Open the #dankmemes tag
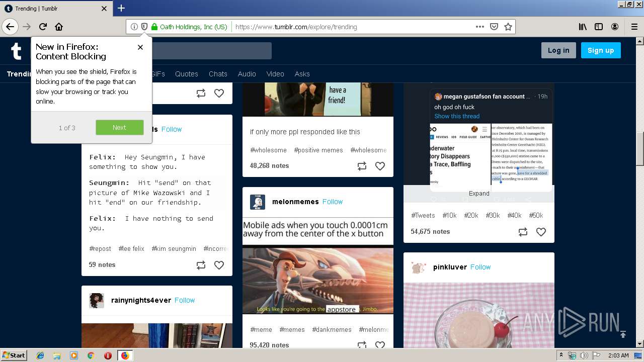644x362 pixels. coord(332,330)
